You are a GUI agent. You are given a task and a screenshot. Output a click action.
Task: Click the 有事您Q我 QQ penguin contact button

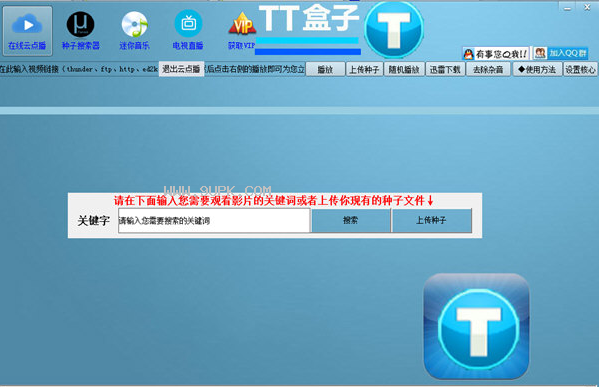point(496,54)
